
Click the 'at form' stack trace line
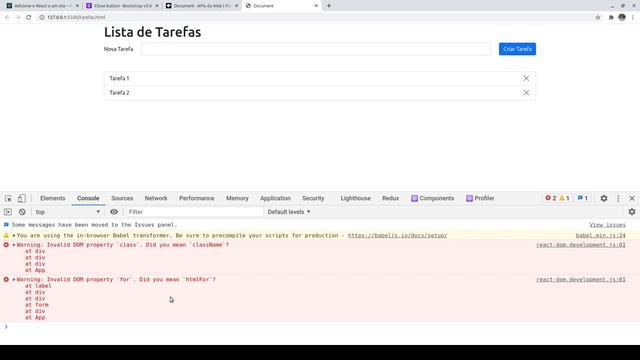point(37,305)
